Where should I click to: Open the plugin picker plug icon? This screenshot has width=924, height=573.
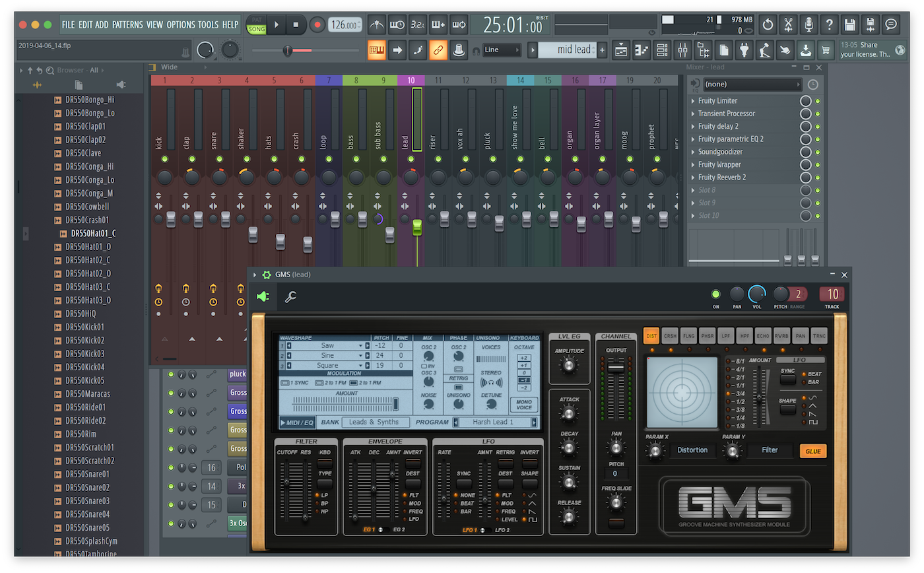click(x=744, y=50)
